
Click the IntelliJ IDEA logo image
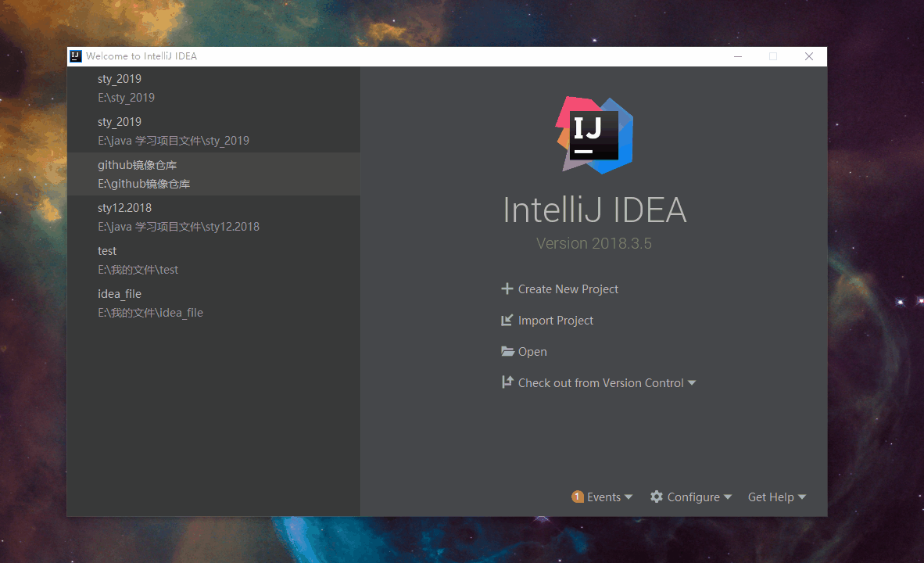coord(594,135)
